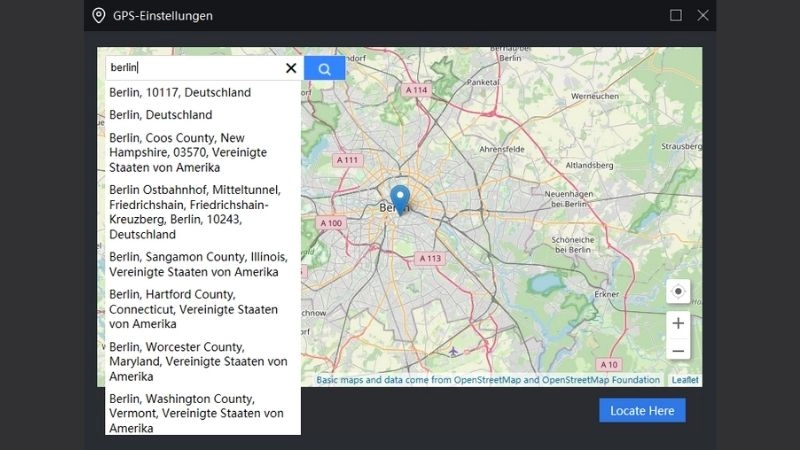
Task: Zoom in the map with plus button
Action: point(678,323)
